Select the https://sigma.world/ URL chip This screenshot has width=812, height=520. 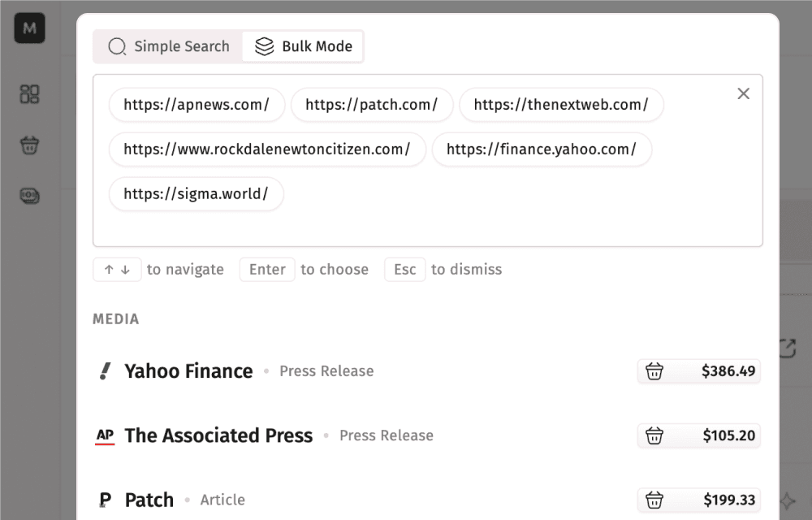point(196,193)
